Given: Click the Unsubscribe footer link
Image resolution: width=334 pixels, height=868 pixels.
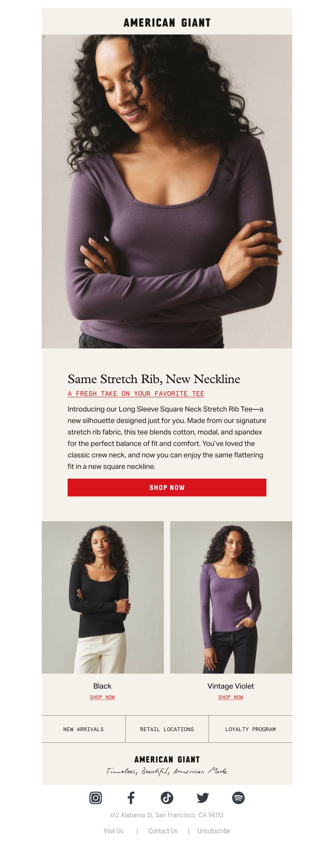Looking at the screenshot, I should click(x=214, y=831).
